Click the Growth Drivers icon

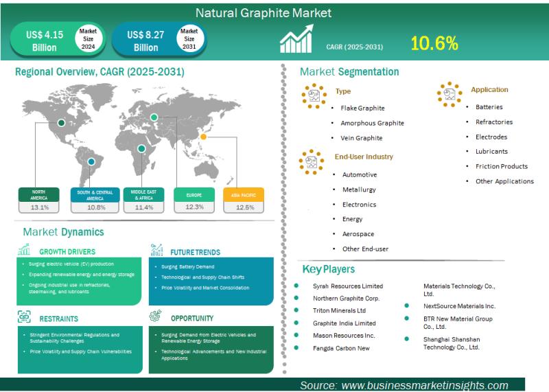[x=23, y=251]
